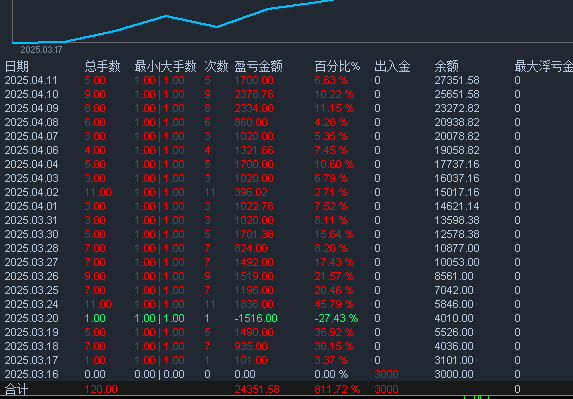Select the 2025.03.25 date cell
The height and width of the screenshot is (399, 573).
(31, 290)
